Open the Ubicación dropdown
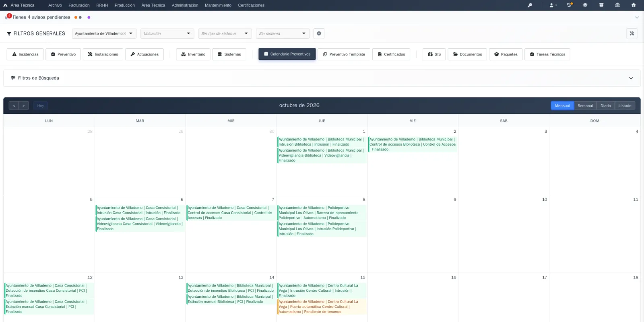 [x=167, y=33]
